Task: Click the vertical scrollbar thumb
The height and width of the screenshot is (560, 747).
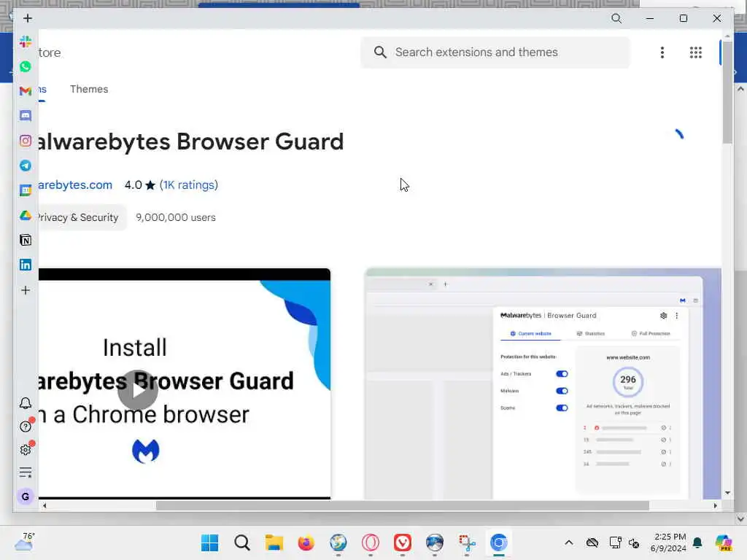Action: point(727,93)
